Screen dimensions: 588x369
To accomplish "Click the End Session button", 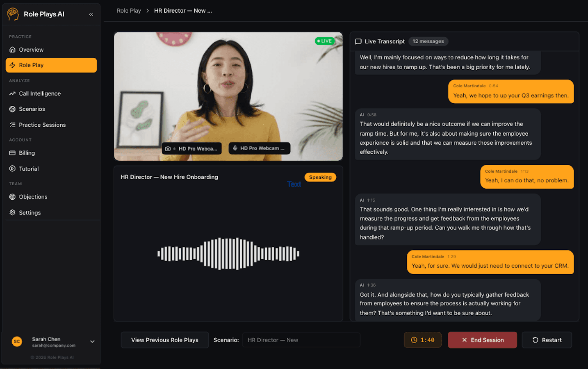I will tap(482, 340).
